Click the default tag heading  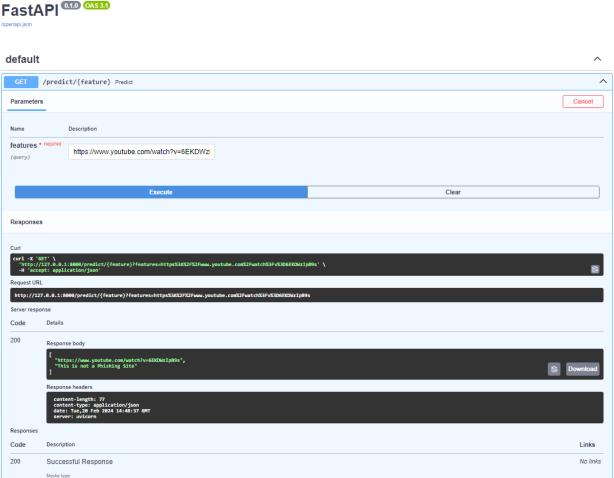tap(22, 59)
